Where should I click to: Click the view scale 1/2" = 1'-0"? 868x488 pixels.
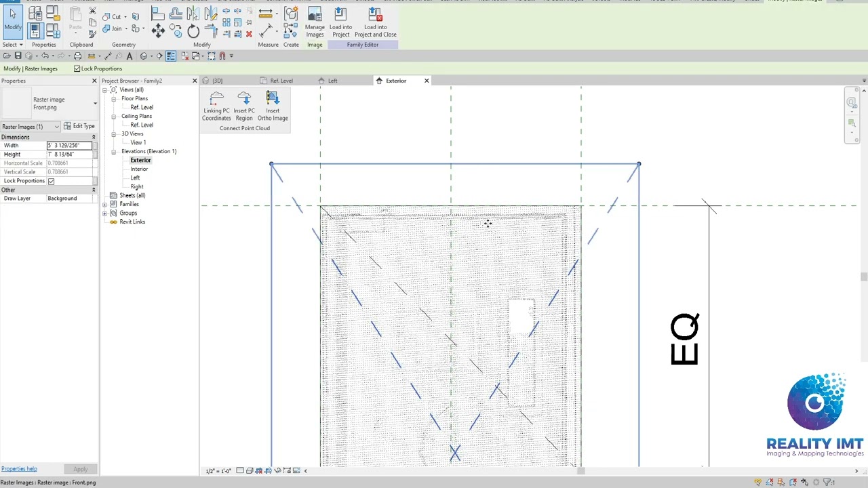point(218,471)
